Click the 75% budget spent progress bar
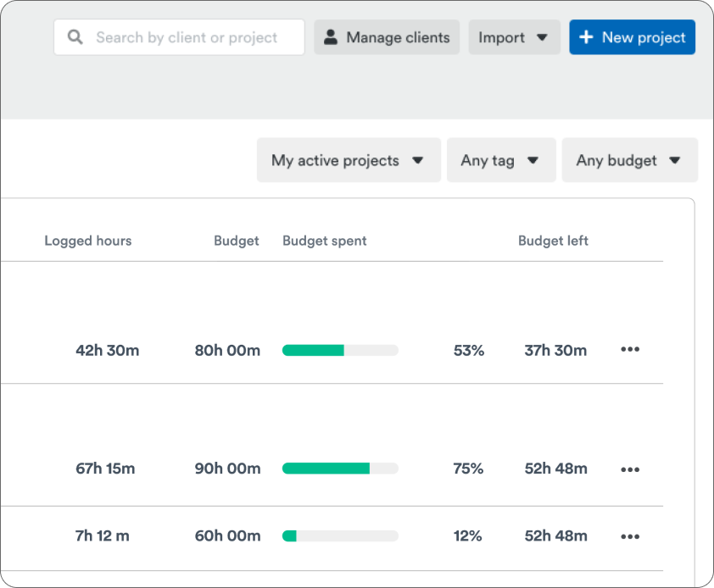714x588 pixels. pyautogui.click(x=340, y=469)
